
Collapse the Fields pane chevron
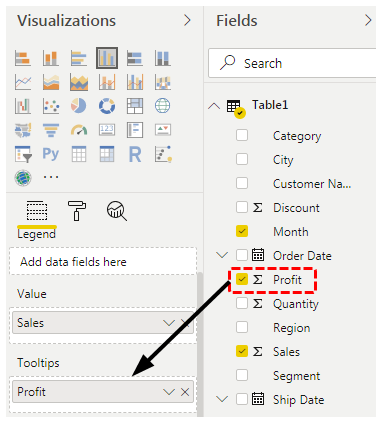pos(368,20)
